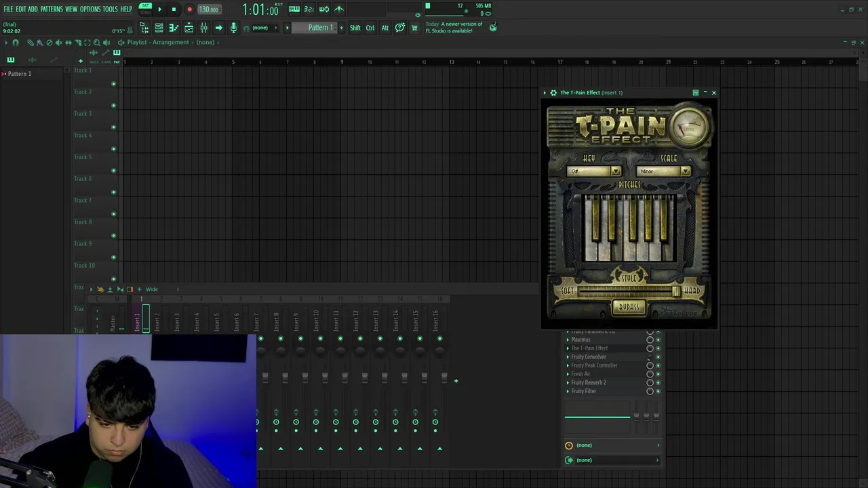The height and width of the screenshot is (488, 868).
Task: Toggle the metronome icon
Action: [338, 9]
